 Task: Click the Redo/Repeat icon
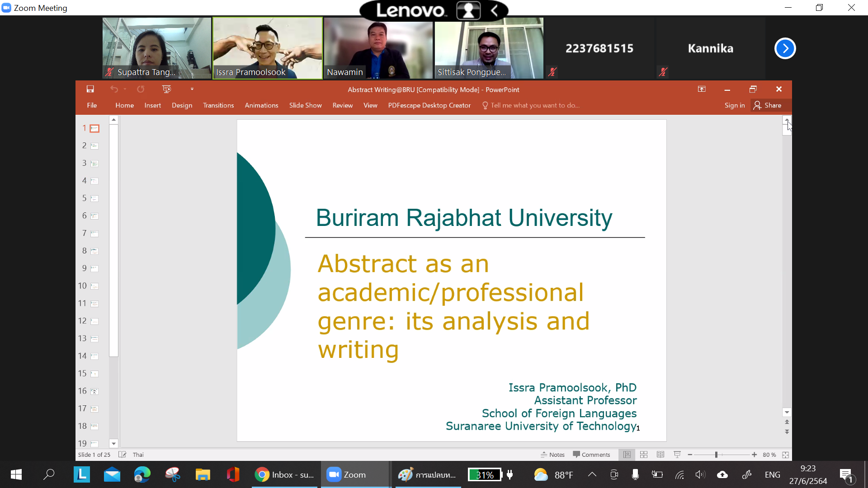[x=141, y=89]
